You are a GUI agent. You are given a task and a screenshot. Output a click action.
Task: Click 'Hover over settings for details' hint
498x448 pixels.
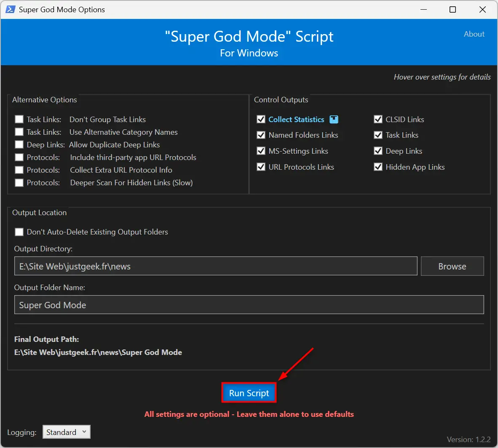[442, 77]
